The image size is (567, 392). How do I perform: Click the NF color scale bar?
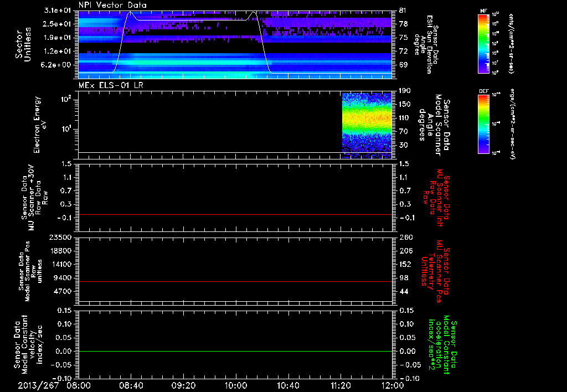point(484,44)
